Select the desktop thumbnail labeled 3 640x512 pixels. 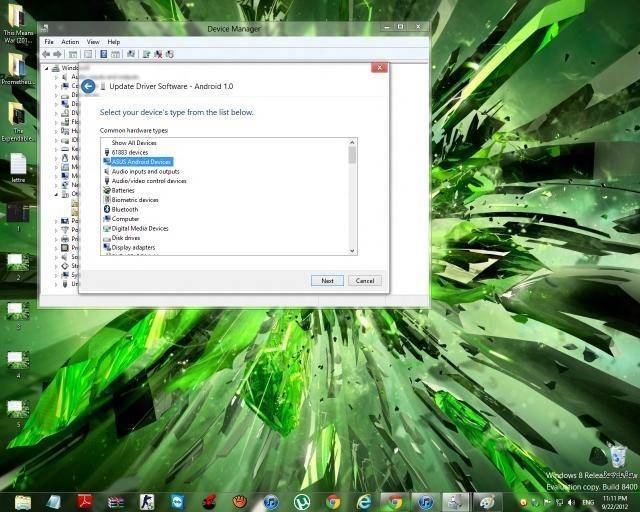coord(18,315)
